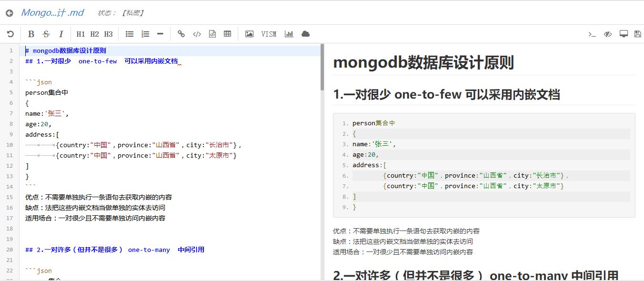
Task: Insert an H3 heading
Action: coord(108,34)
